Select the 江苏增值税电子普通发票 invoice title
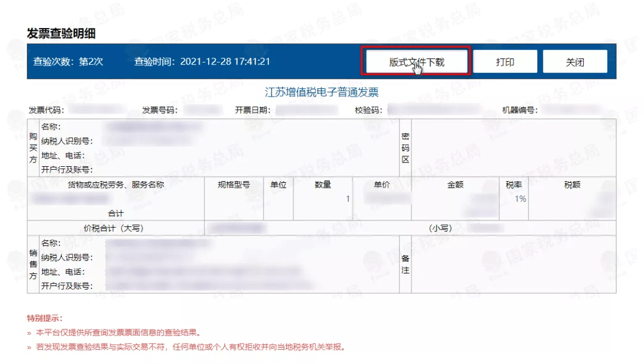 coord(321,92)
